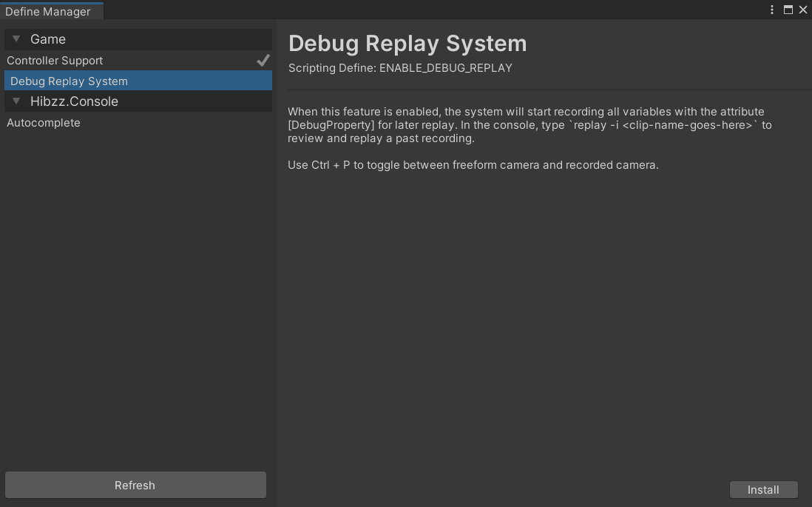This screenshot has height=507, width=812.
Task: Maximize the Define Manager window
Action: (788, 10)
